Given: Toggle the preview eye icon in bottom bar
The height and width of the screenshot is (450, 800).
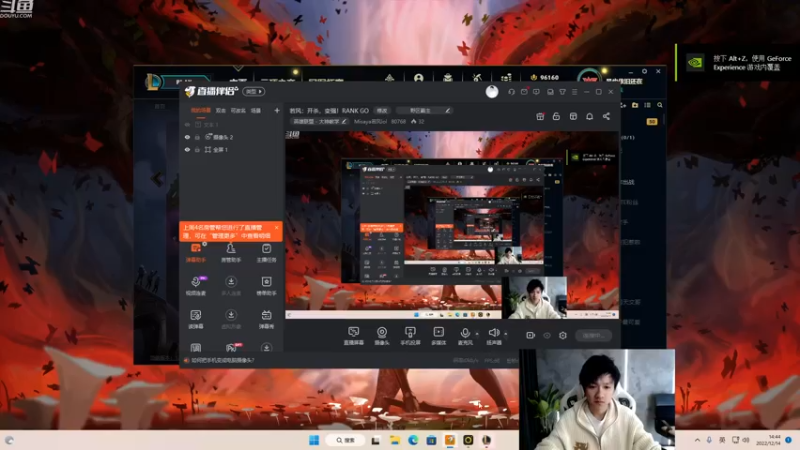Looking at the screenshot, I should coord(547,335).
